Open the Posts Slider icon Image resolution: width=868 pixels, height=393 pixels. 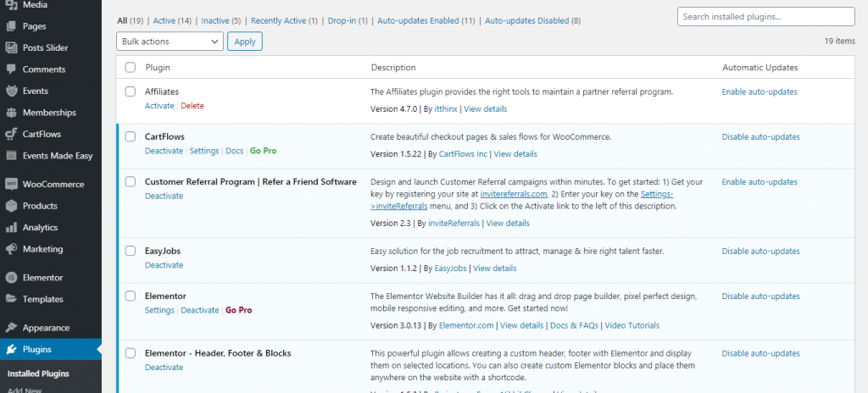pos(10,47)
